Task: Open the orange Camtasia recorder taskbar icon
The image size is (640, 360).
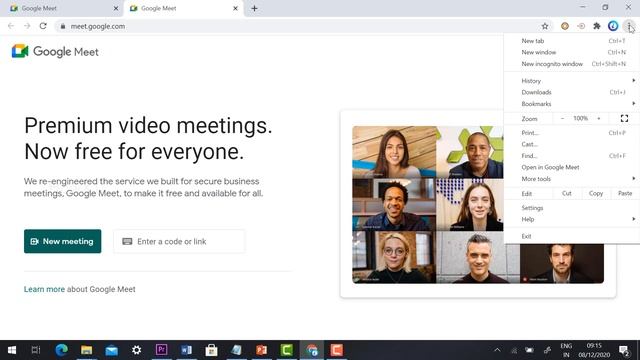Action: pyautogui.click(x=337, y=350)
